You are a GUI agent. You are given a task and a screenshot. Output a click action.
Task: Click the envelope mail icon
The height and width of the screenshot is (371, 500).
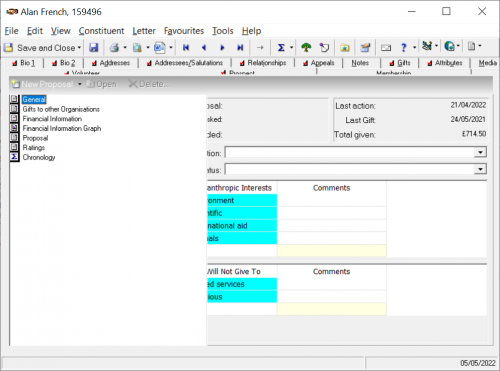click(386, 48)
